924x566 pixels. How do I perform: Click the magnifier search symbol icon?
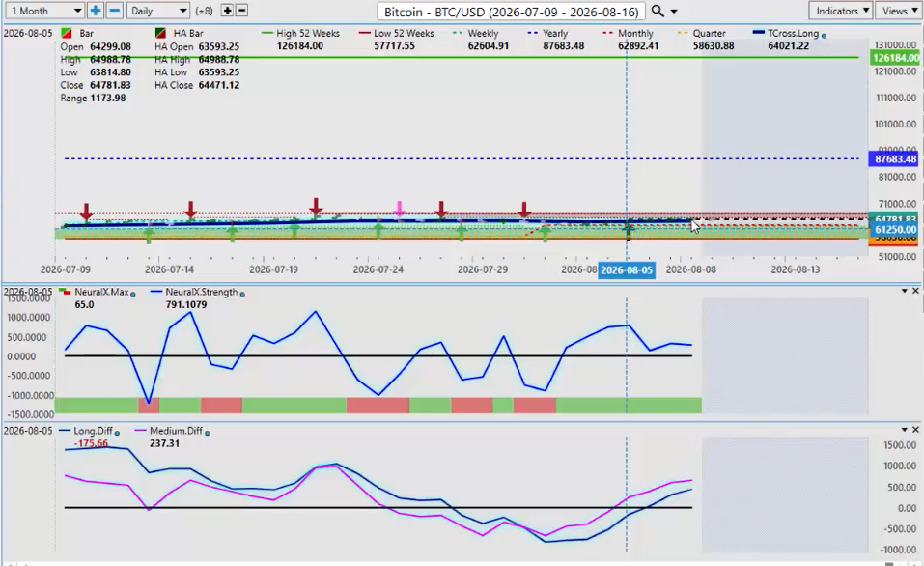coord(658,12)
